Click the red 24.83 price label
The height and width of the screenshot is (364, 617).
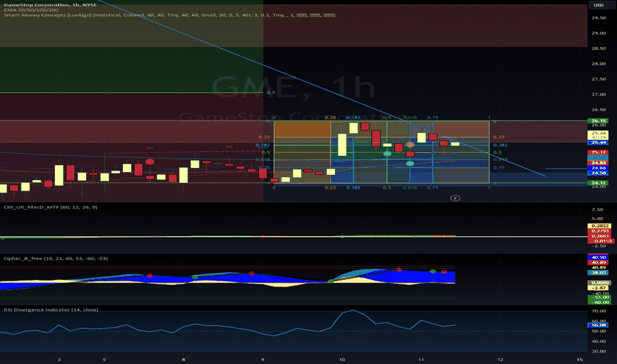(x=598, y=163)
